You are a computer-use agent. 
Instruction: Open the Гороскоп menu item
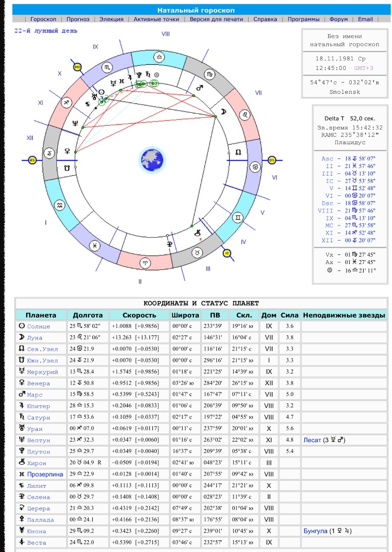43,19
